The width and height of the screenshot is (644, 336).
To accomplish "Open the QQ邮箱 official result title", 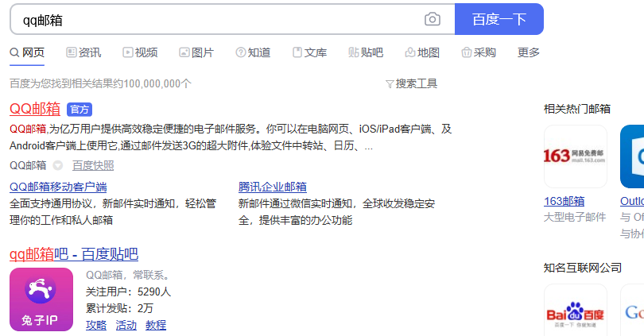I will click(35, 109).
